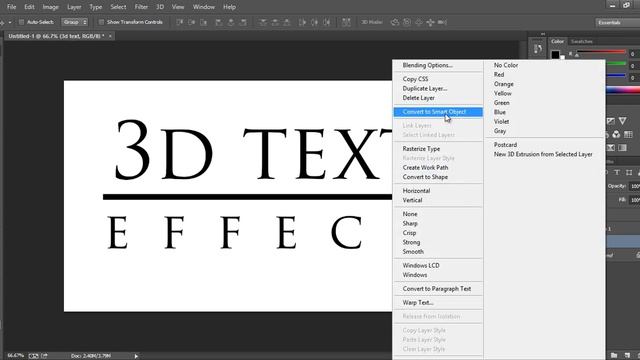Viewport: 640px width, 360px height.
Task: Click status bar doc info arrow
Action: click(x=136, y=356)
